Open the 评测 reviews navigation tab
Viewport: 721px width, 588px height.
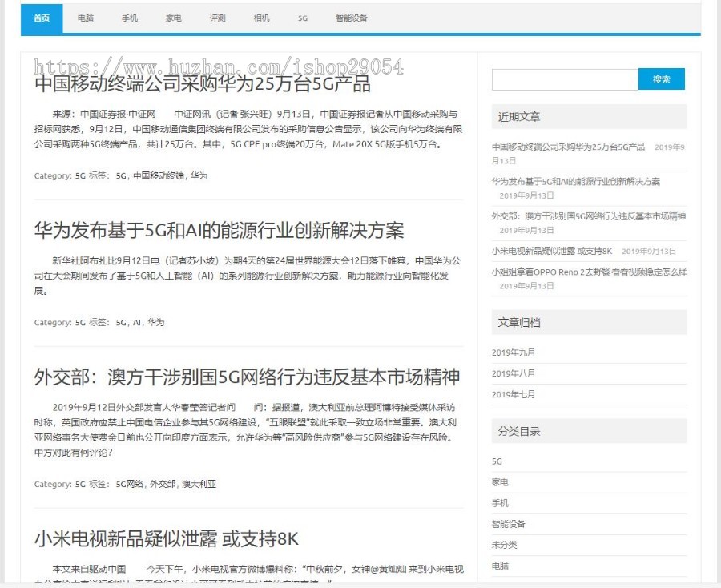(216, 18)
